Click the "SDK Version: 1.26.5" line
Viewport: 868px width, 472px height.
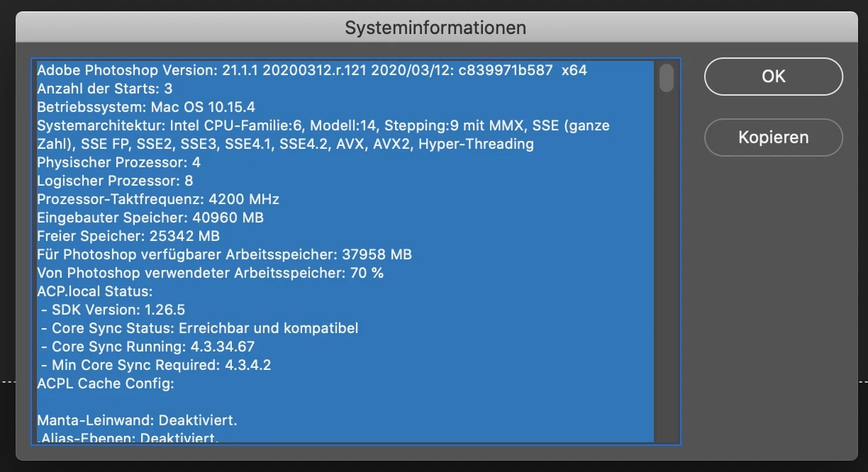pos(113,310)
